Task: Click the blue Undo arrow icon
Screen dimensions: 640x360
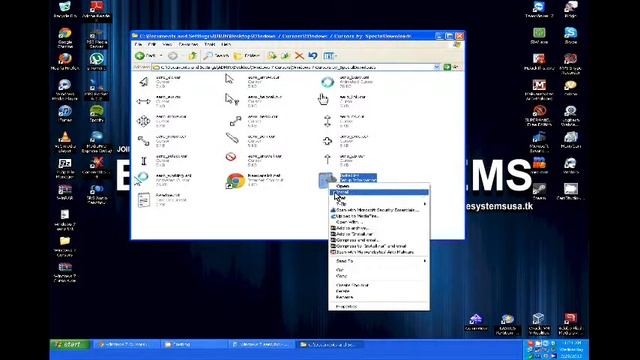Action: coord(313,56)
